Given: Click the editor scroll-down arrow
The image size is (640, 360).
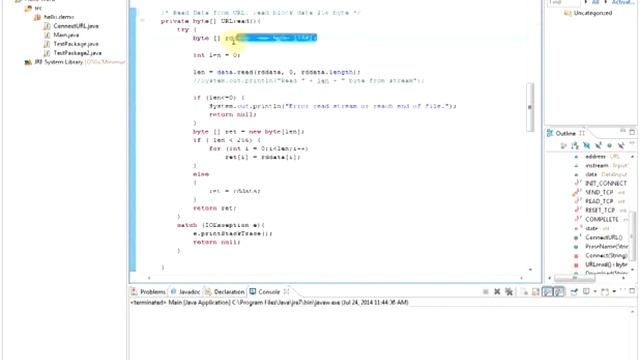Looking at the screenshot, I should [530, 269].
